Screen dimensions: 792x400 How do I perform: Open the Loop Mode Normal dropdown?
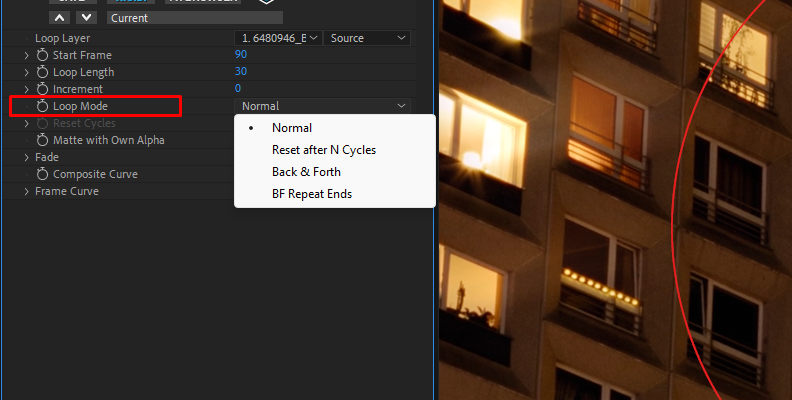322,106
